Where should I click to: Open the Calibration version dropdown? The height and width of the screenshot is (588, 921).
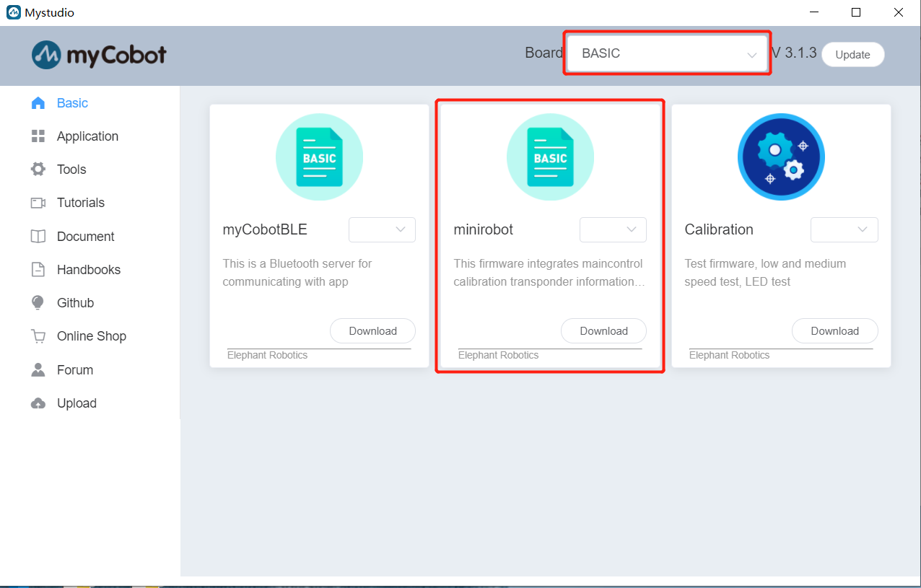tap(844, 229)
